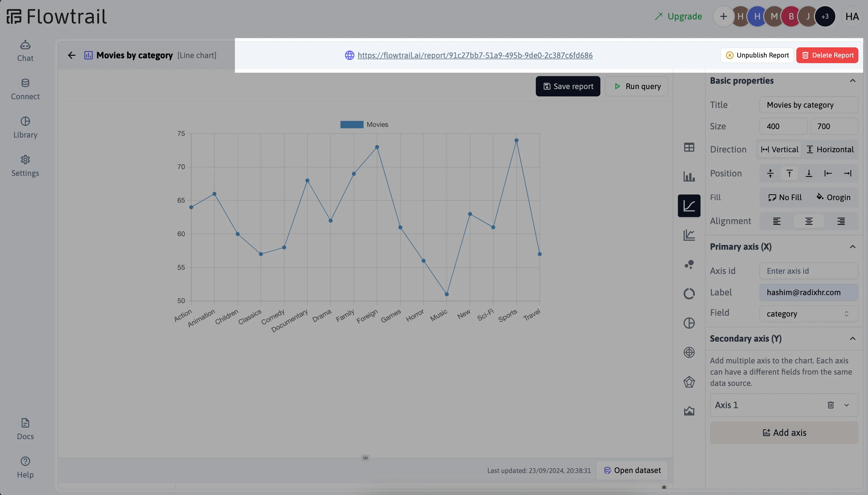The height and width of the screenshot is (495, 868).
Task: Set position to centered middle
Action: click(770, 173)
